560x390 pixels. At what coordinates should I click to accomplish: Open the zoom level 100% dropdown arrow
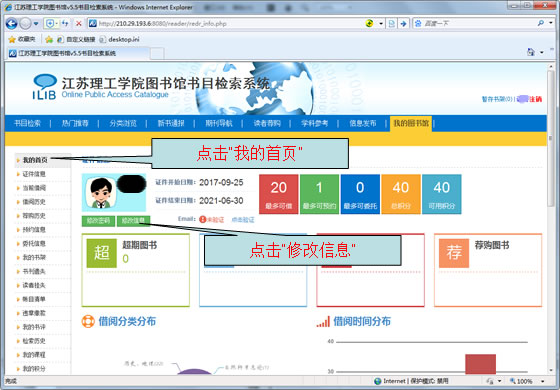tap(542, 381)
